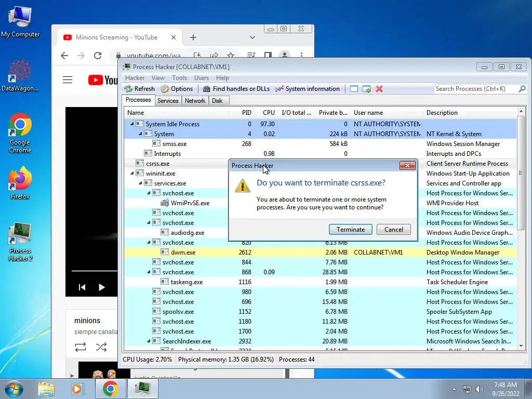Viewport: 532px width, 399px height.
Task: Collapse the svchost.exe node above audiodg.exe
Action: coord(149,222)
